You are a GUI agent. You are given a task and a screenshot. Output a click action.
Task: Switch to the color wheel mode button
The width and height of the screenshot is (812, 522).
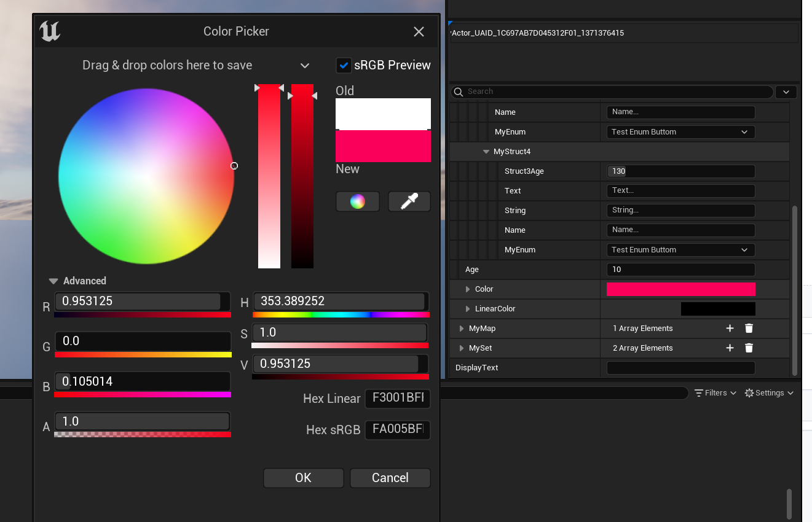[358, 201]
